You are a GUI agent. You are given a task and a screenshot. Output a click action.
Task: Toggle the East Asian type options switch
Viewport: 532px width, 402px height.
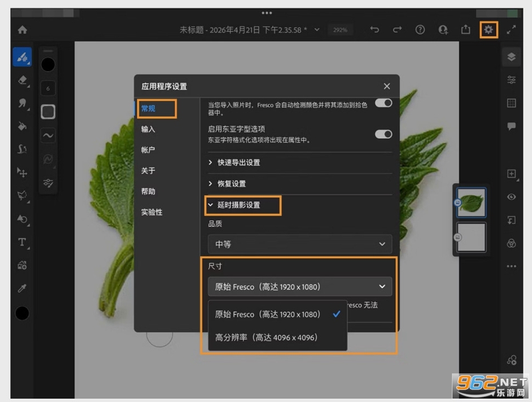(383, 134)
